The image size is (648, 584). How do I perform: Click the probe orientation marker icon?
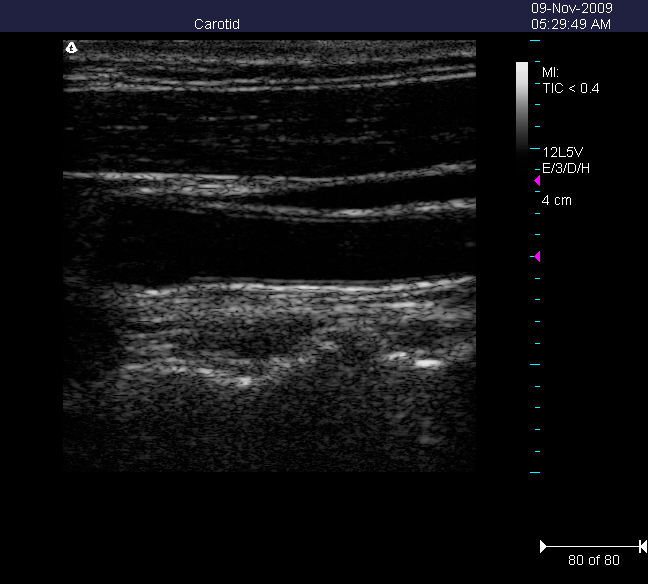click(x=72, y=47)
